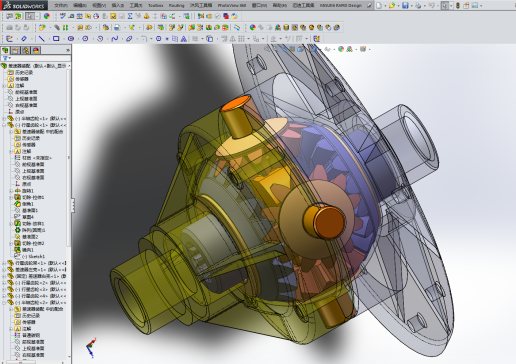Click the Print icon

coord(418,5)
